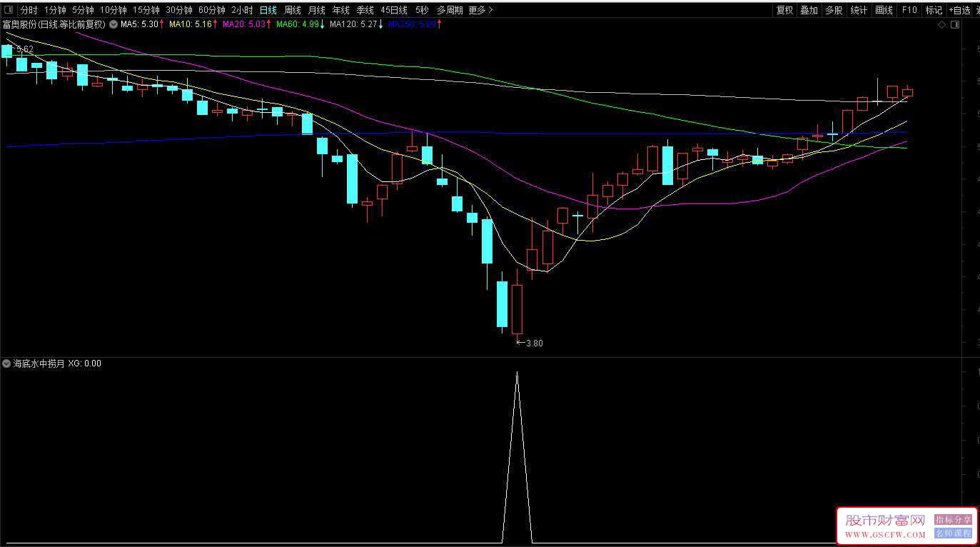This screenshot has height=547, width=980.
Task: Open the MA indicator dropdown beside 富奥股份
Action: coord(113,24)
